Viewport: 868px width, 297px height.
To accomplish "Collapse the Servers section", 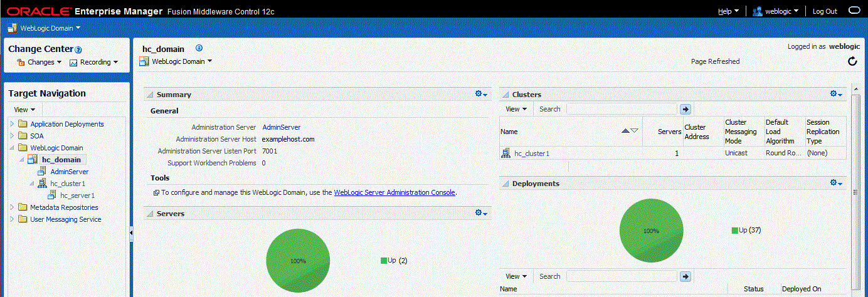I will (x=150, y=214).
